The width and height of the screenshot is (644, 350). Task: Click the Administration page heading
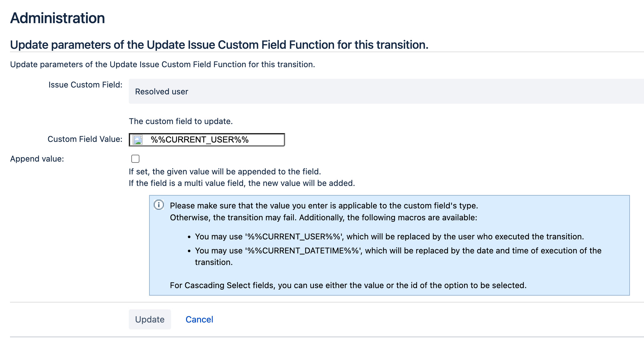pos(57,18)
